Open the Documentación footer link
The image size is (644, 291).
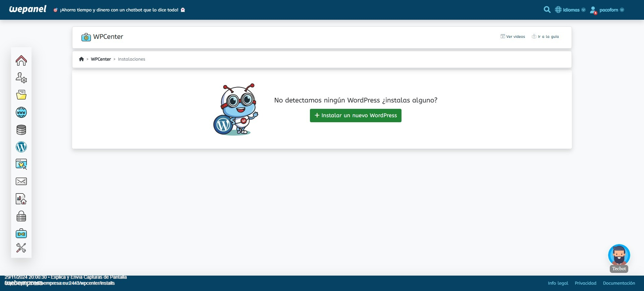point(619,283)
